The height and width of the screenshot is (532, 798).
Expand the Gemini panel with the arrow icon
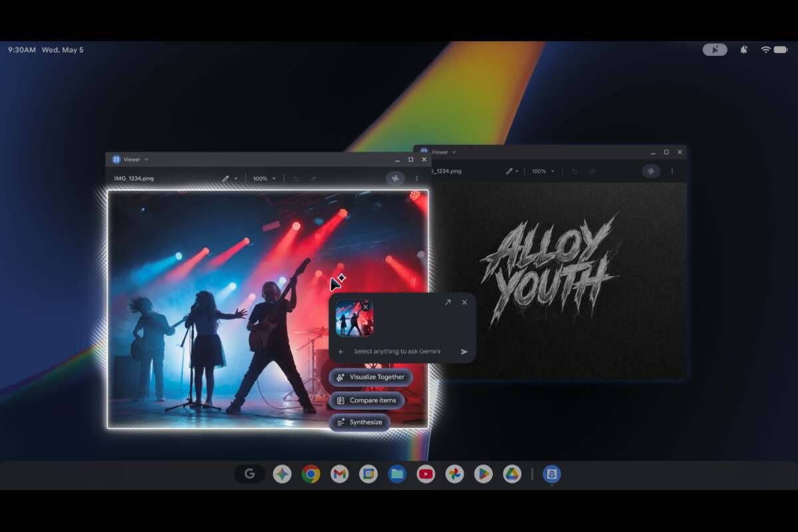[x=448, y=303]
